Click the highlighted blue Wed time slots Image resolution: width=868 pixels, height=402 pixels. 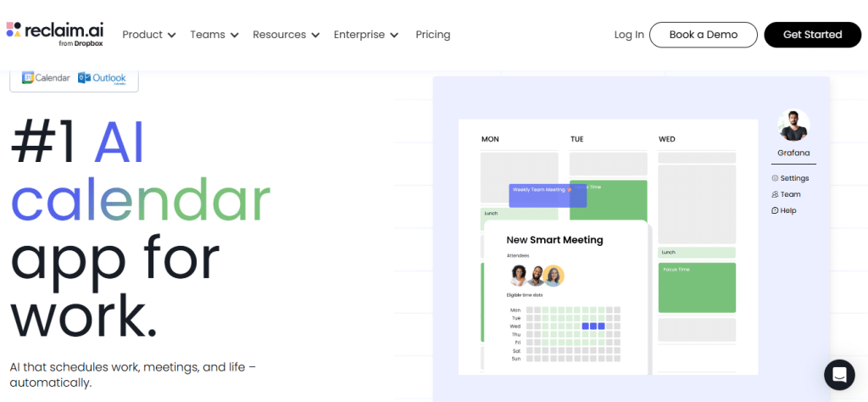(x=593, y=327)
